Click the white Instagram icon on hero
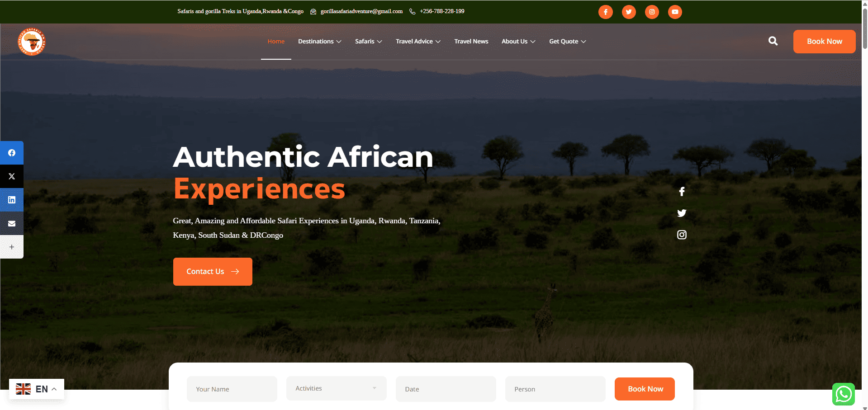The height and width of the screenshot is (410, 868). pyautogui.click(x=682, y=235)
